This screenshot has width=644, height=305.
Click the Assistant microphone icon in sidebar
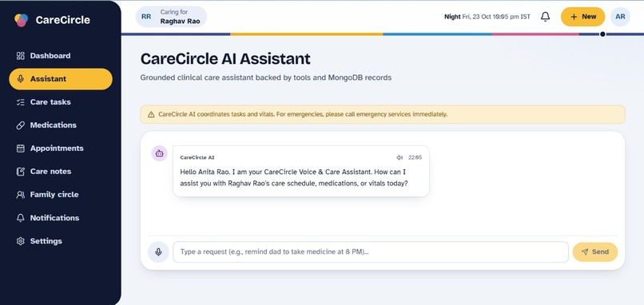21,79
